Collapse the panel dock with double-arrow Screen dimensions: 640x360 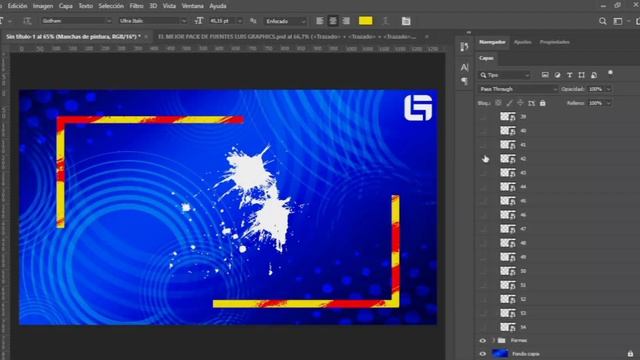(469, 32)
